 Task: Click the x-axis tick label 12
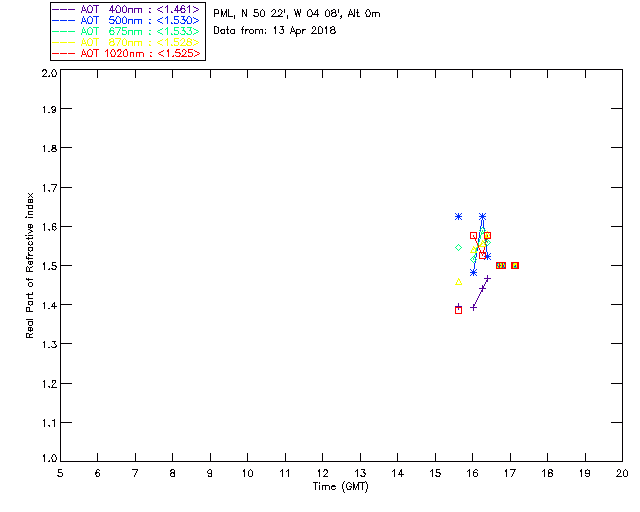(x=322, y=473)
